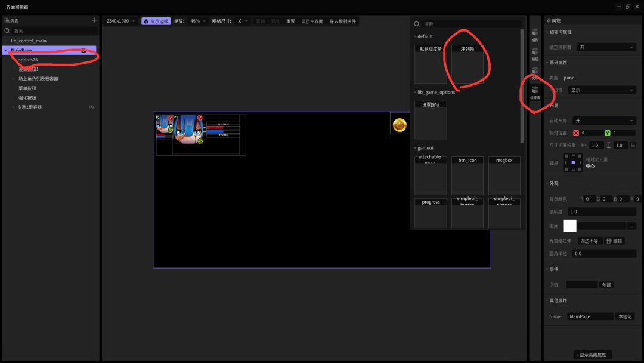
Task: Select the 按钮 button component tool
Action: (535, 54)
